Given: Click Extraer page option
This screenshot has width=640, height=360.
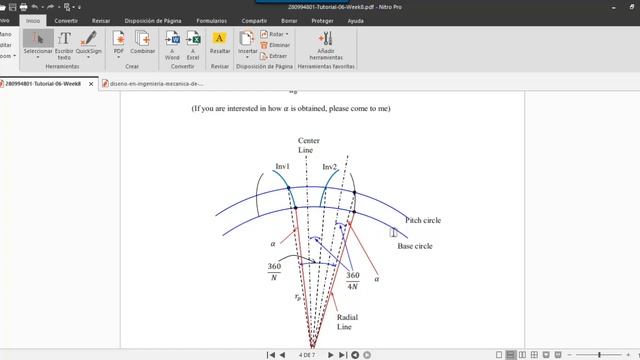Looking at the screenshot, I should coord(273,56).
